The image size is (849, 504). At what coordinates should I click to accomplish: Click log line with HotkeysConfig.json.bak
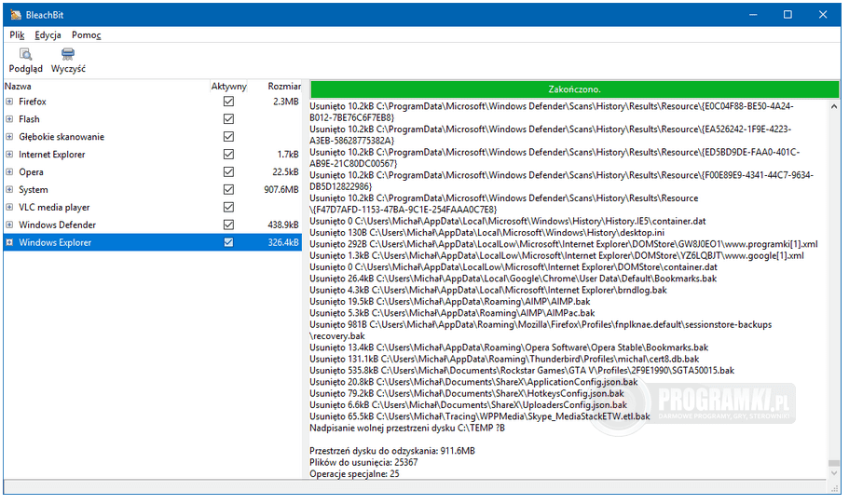coord(467,393)
